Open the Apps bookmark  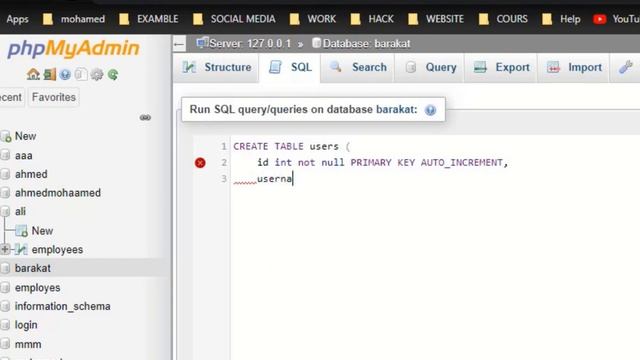[17, 19]
